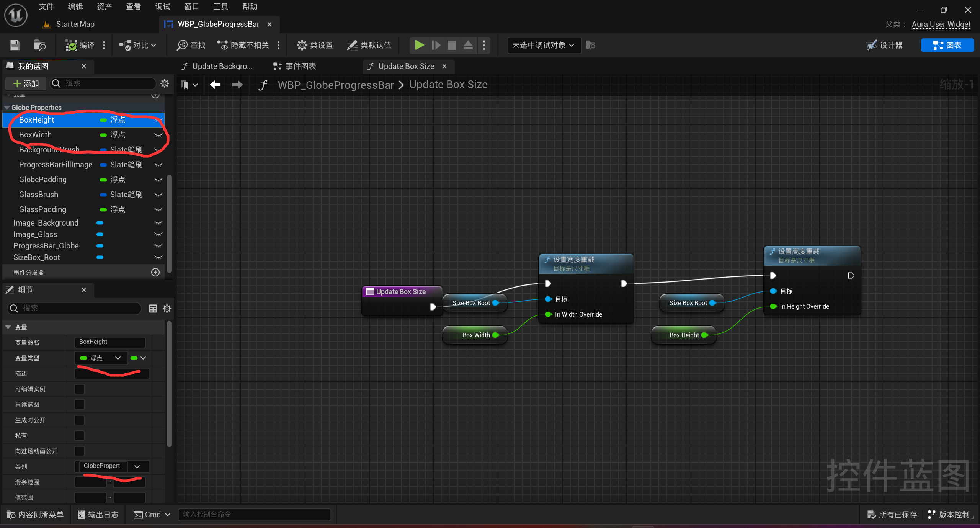This screenshot has height=528, width=980.
Task: Toggle details property matrix view icon
Action: coord(153,309)
